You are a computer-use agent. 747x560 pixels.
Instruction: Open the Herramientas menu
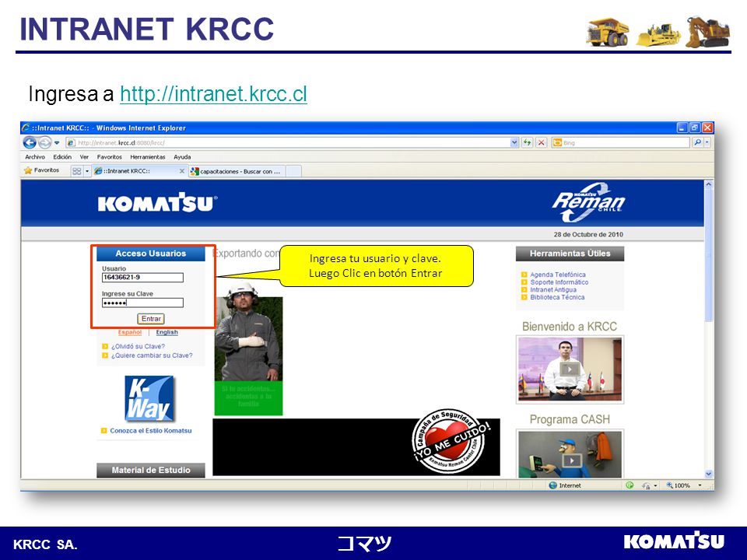[x=148, y=156]
